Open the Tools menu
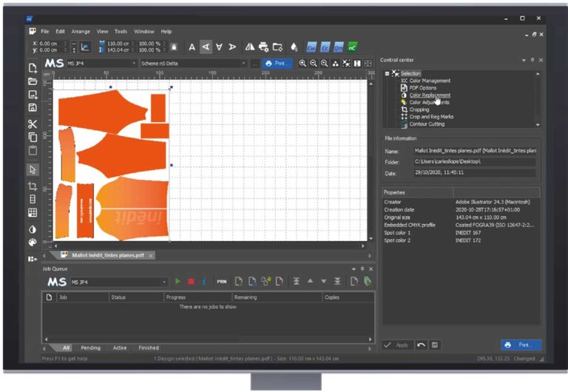 [121, 32]
